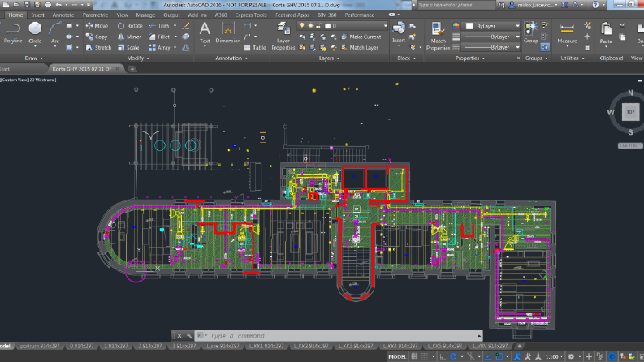Screen dimensions: 644x362
Task: Open the lineweight ByLayer dropdown
Action: [492, 37]
